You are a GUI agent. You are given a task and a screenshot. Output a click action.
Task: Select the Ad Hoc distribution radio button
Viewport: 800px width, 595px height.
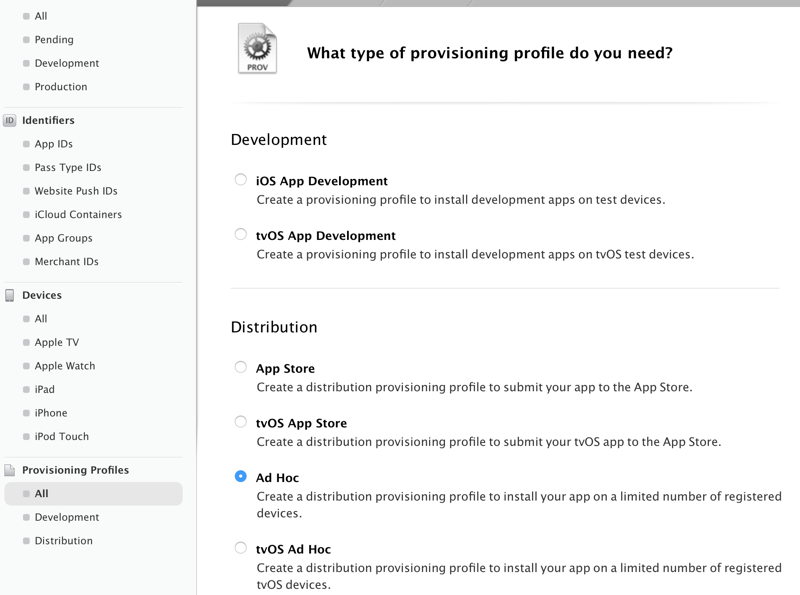241,476
